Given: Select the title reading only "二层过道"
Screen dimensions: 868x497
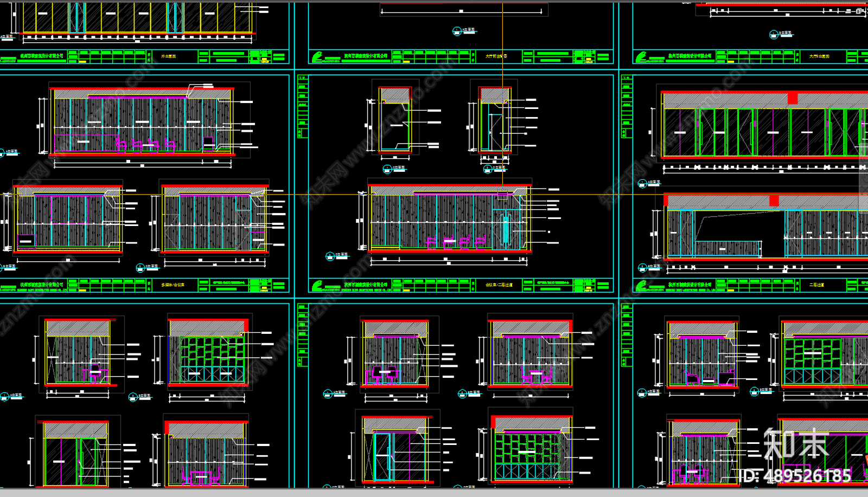Looking at the screenshot, I should pyautogui.click(x=817, y=285).
